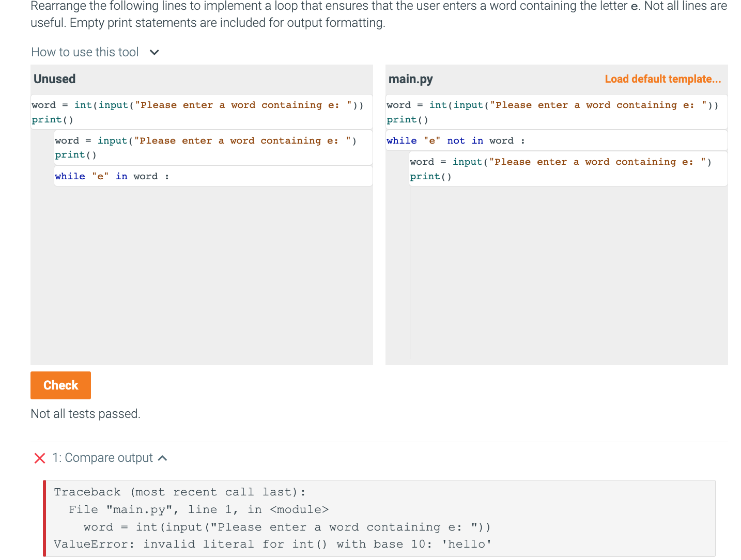Select the while "e" in word block
Viewport: 741px width, 560px height.
pos(213,176)
